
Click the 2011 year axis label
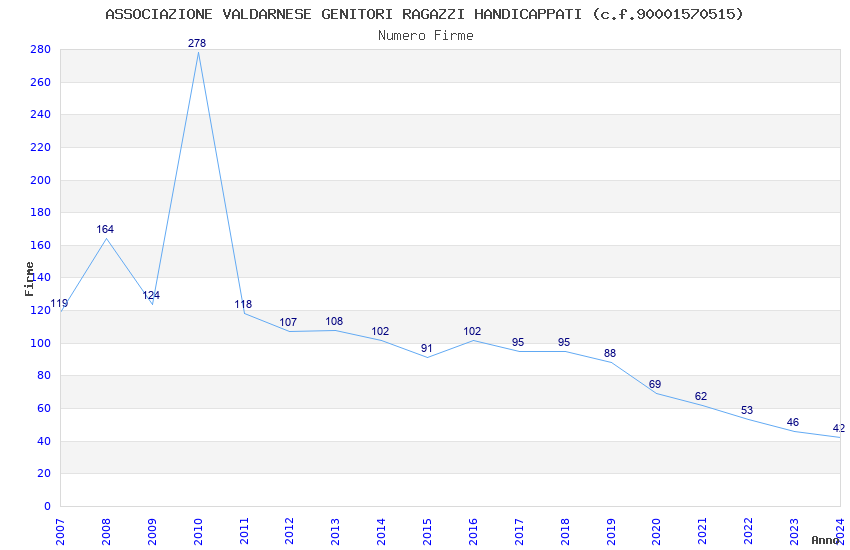(244, 532)
